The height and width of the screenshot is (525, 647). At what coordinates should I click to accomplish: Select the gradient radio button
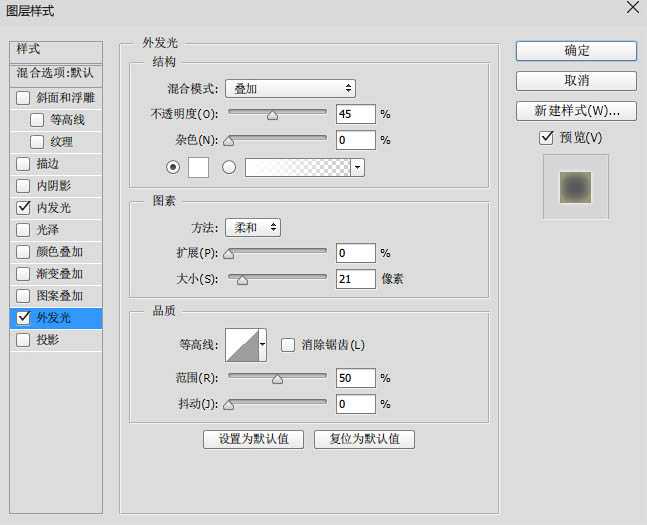229,167
